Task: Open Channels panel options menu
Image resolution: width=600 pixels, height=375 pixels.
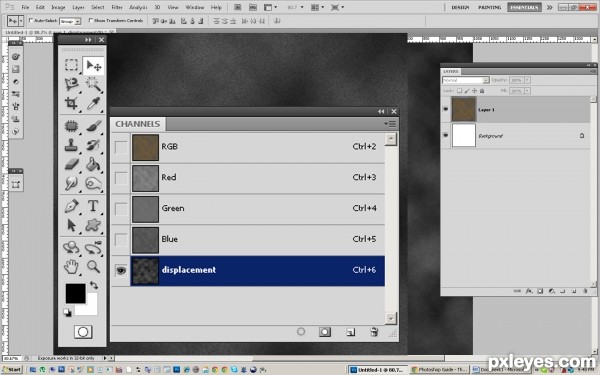Action: click(390, 124)
